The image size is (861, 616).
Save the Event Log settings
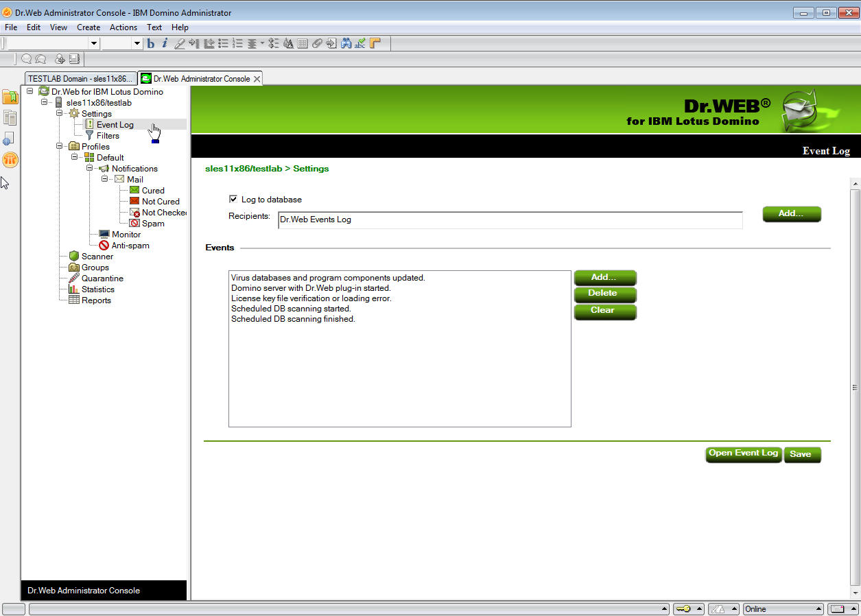pos(802,454)
